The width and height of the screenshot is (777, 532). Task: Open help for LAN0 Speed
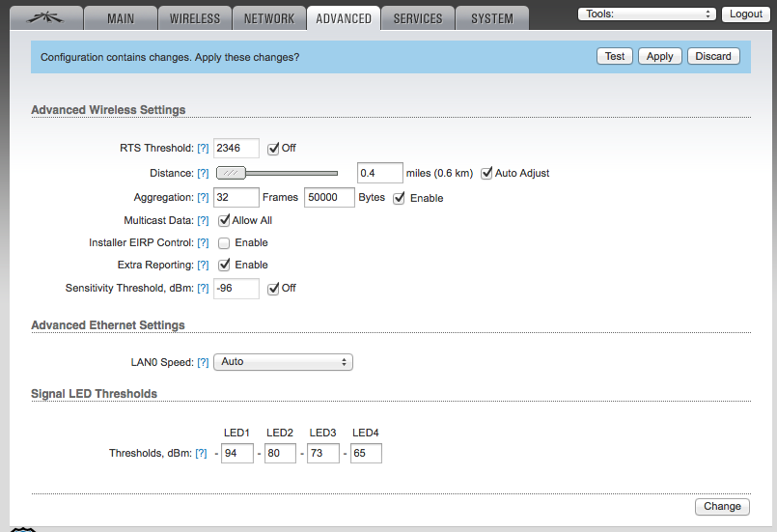[203, 362]
